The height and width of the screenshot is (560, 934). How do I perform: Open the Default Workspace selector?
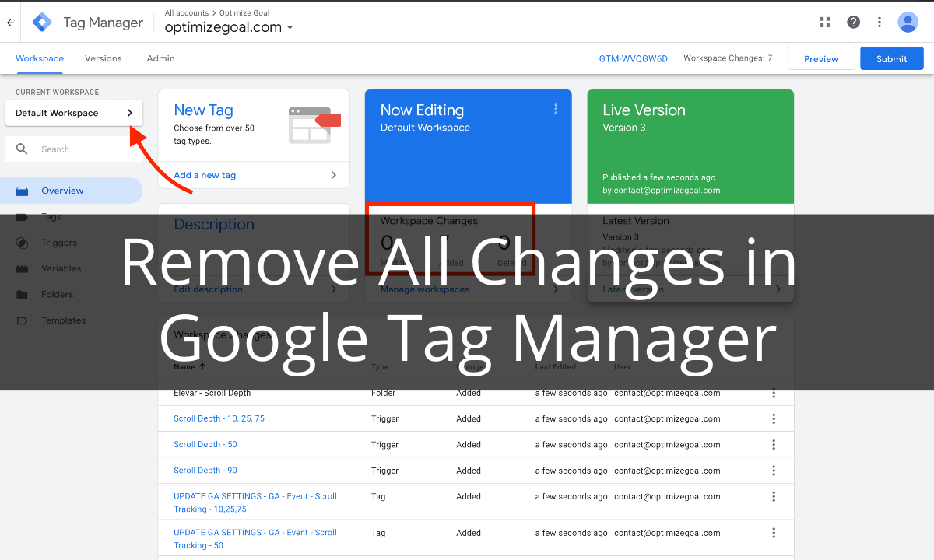tap(74, 113)
